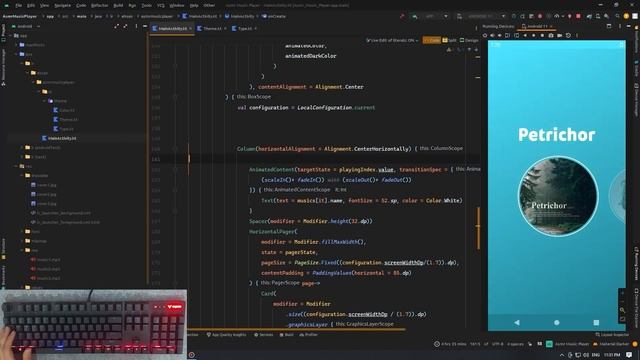Click UTF-8 encoding in status bar
Viewport: 640px width, 360px height.
[498, 344]
